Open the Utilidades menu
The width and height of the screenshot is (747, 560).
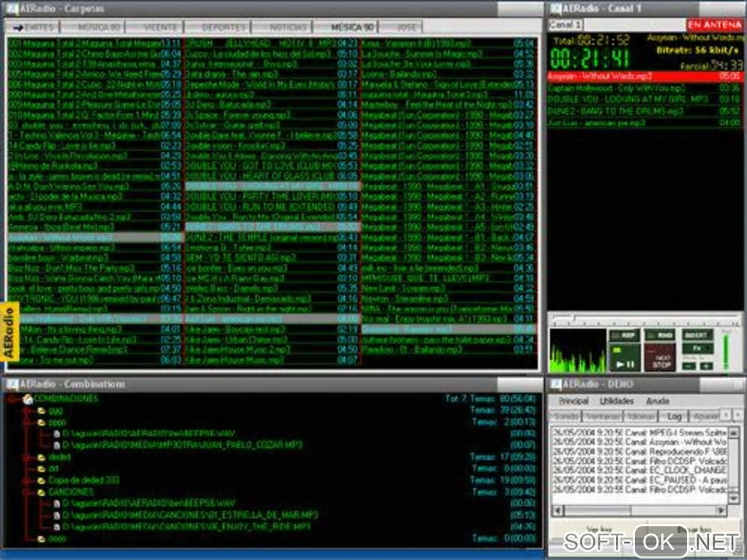pyautogui.click(x=617, y=401)
